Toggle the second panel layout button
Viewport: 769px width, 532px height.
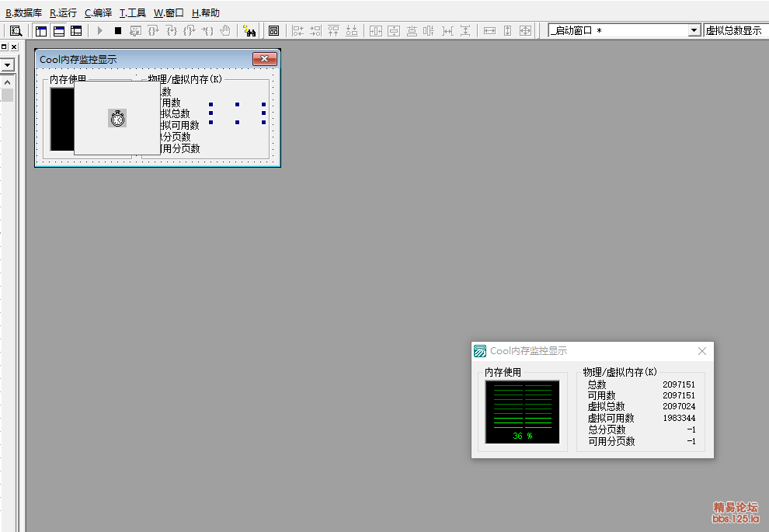(x=58, y=30)
